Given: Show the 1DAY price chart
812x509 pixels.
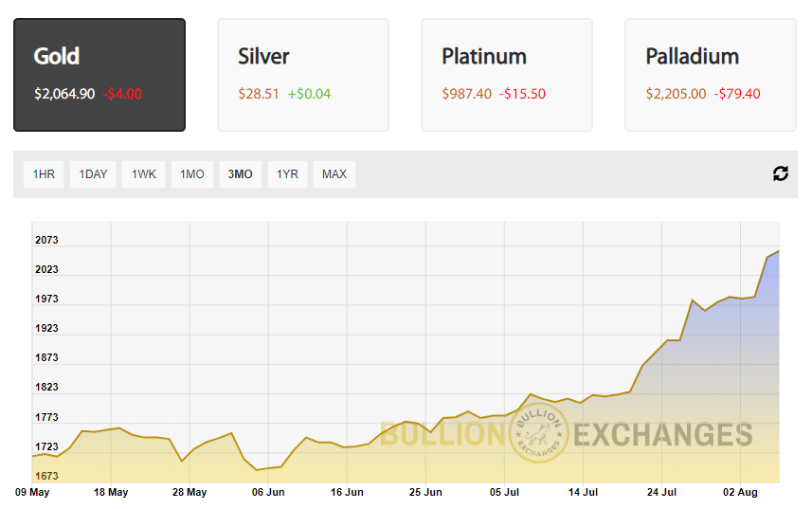Looking at the screenshot, I should (93, 174).
